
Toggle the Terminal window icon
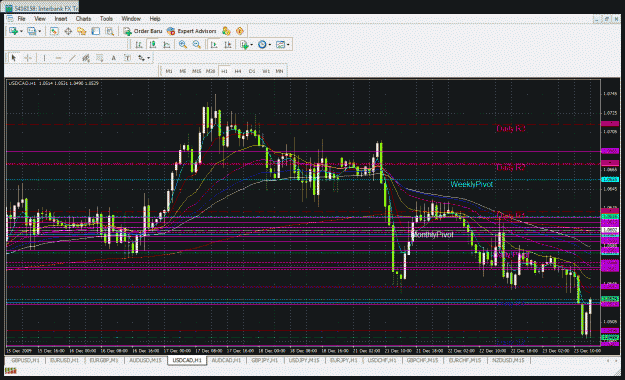[x=96, y=31]
